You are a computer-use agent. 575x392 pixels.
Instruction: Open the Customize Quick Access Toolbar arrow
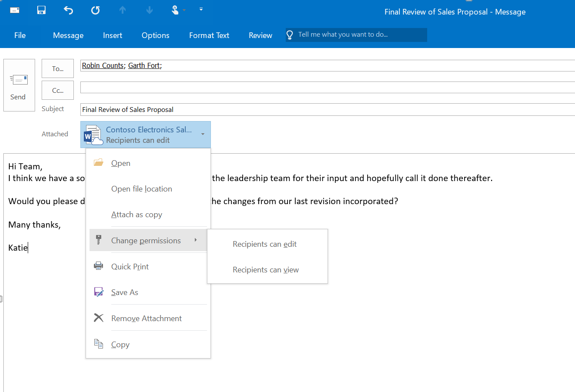(x=201, y=9)
